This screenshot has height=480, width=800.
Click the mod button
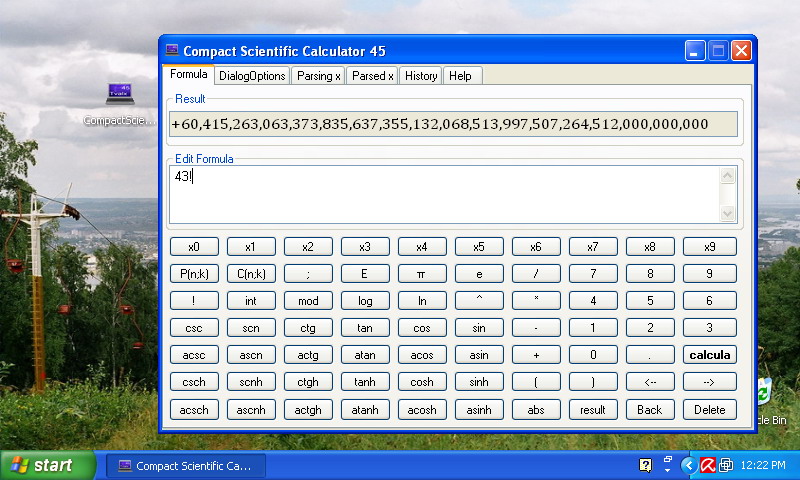[308, 300]
